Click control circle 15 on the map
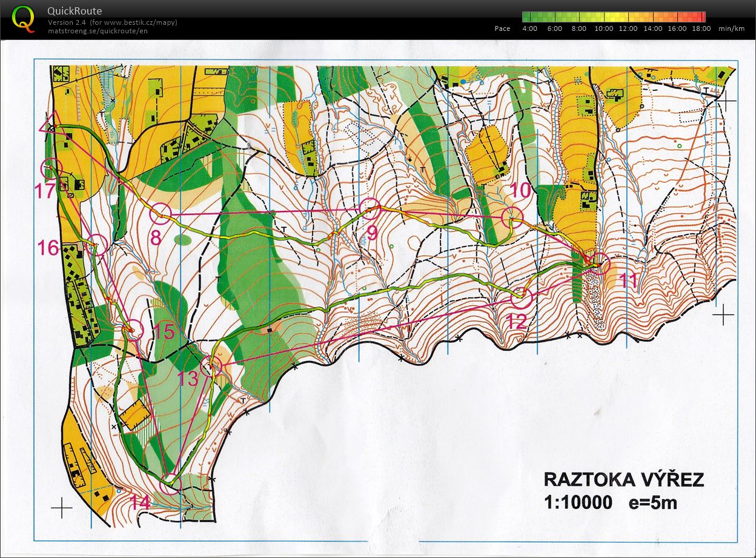 tap(133, 329)
